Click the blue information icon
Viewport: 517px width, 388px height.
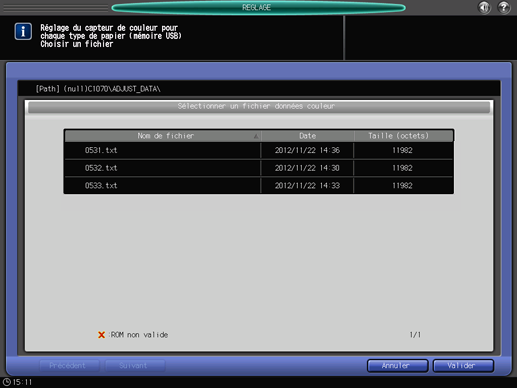click(23, 32)
